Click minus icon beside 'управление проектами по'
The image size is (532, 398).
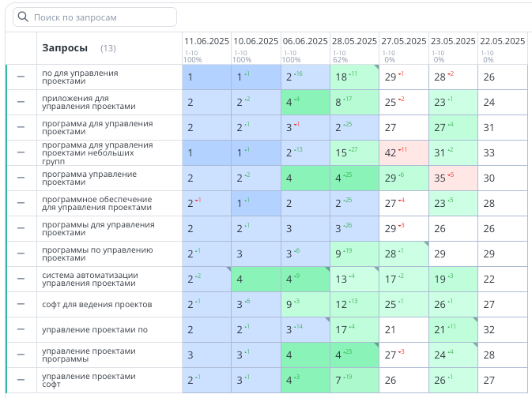[x=21, y=329]
